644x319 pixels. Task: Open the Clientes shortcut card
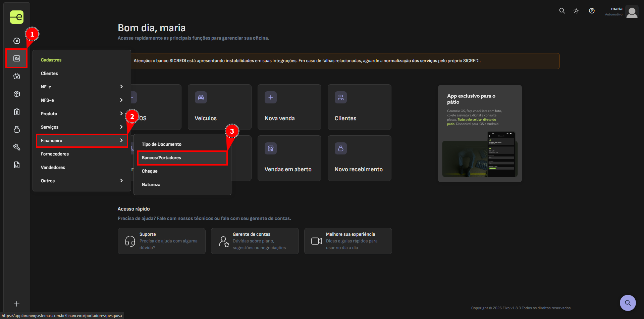360,107
